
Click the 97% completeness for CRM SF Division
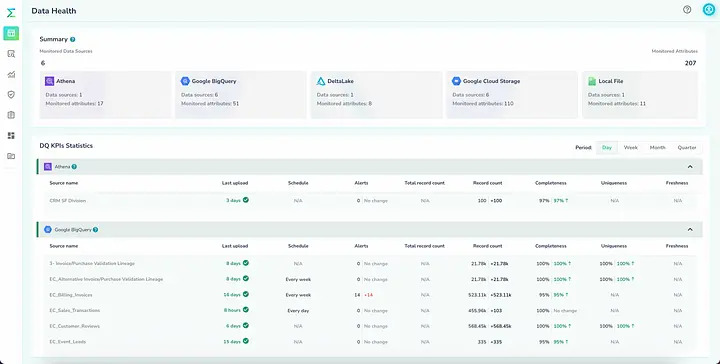click(544, 201)
